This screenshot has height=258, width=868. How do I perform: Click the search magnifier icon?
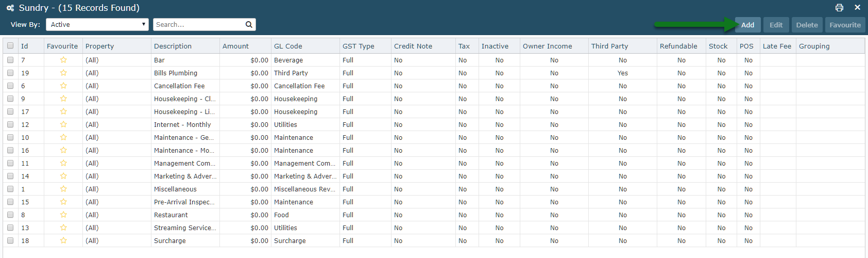point(249,24)
